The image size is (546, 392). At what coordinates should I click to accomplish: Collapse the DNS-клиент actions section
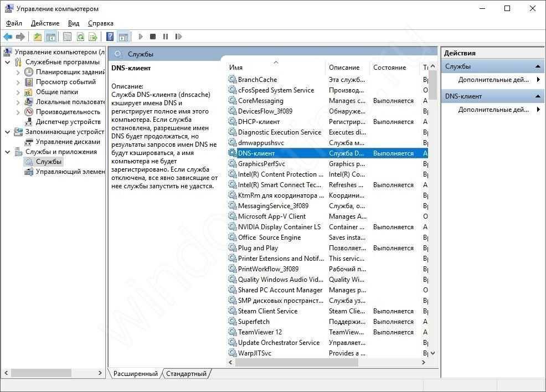538,96
